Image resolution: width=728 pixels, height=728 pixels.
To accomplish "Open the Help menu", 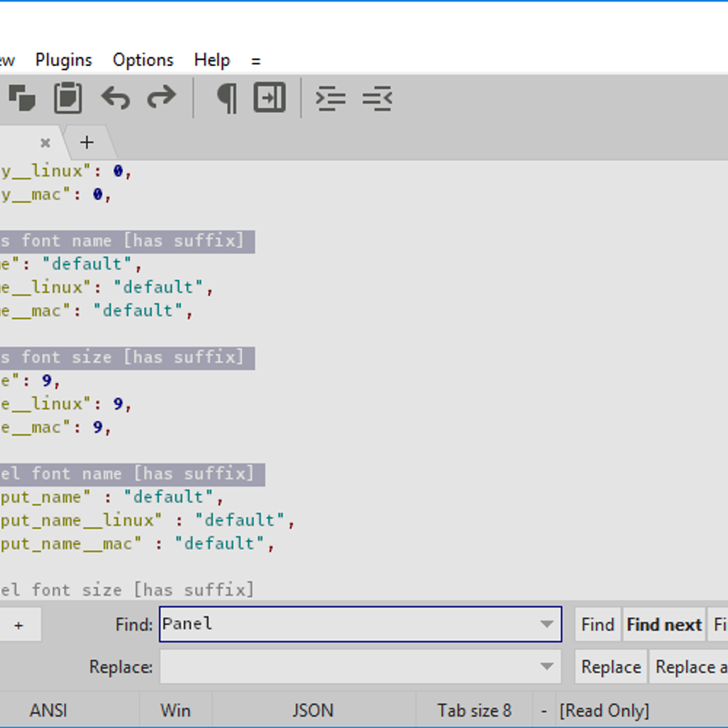I will 212,60.
